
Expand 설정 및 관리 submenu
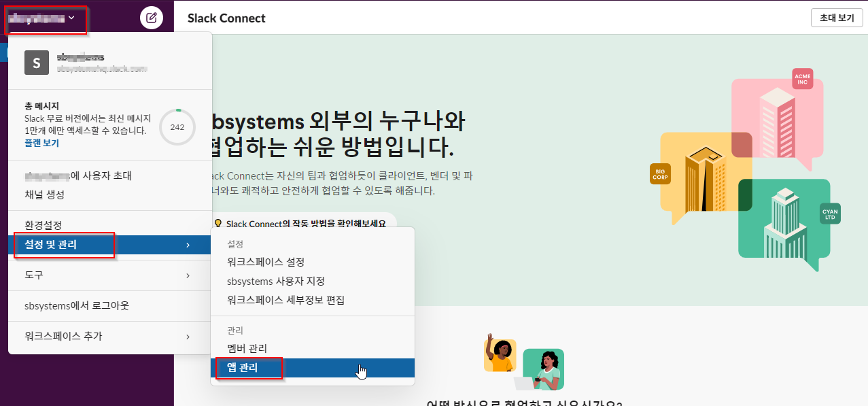click(x=109, y=245)
